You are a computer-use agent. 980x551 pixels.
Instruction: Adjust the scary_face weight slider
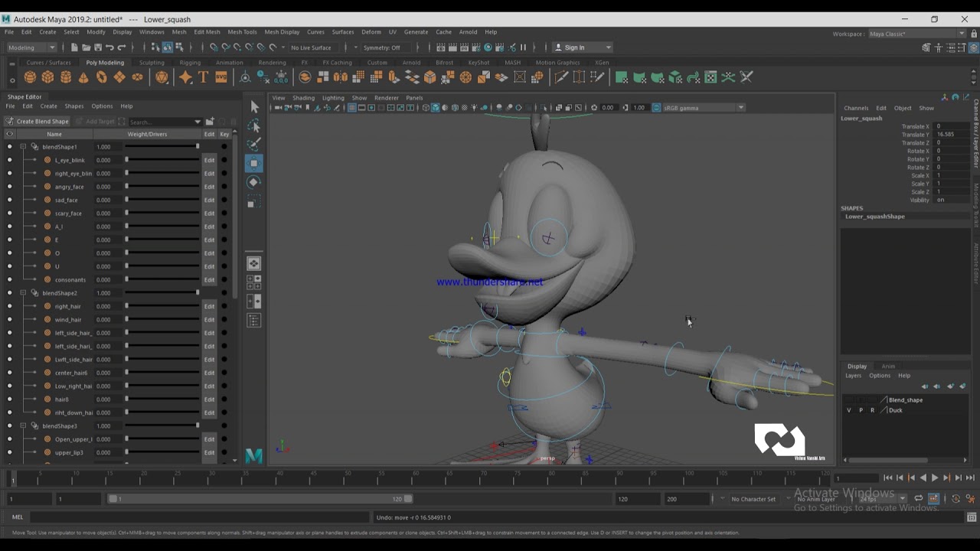[162, 213]
